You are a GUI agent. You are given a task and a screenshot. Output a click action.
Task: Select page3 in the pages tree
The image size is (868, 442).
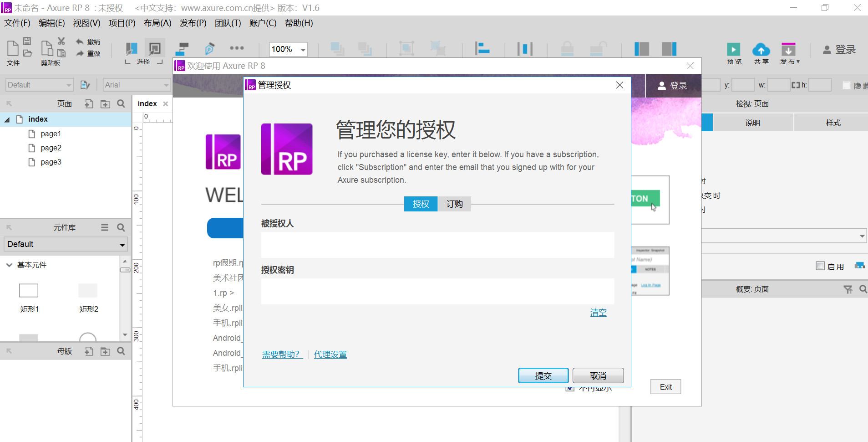(51, 162)
